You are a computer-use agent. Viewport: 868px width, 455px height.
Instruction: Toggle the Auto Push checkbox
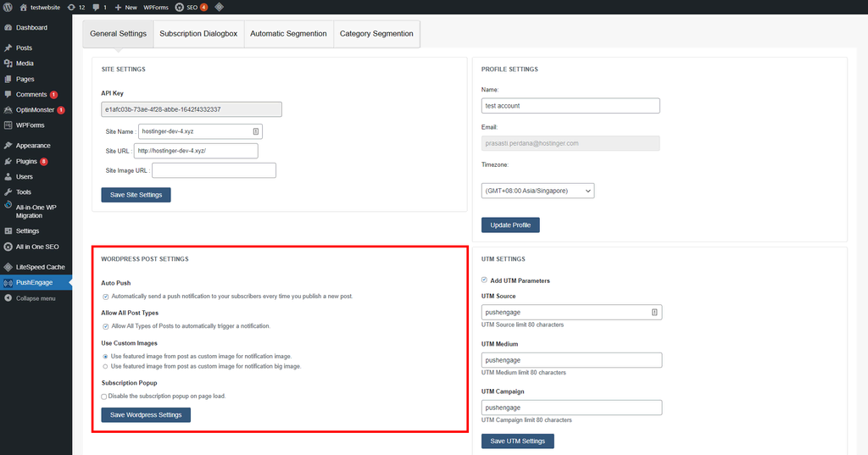click(x=105, y=297)
